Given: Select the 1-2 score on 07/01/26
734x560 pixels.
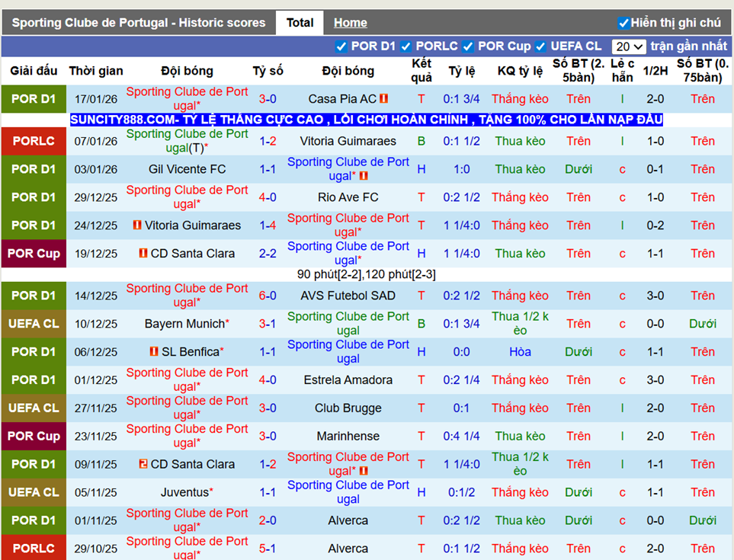Looking at the screenshot, I should coord(268,141).
